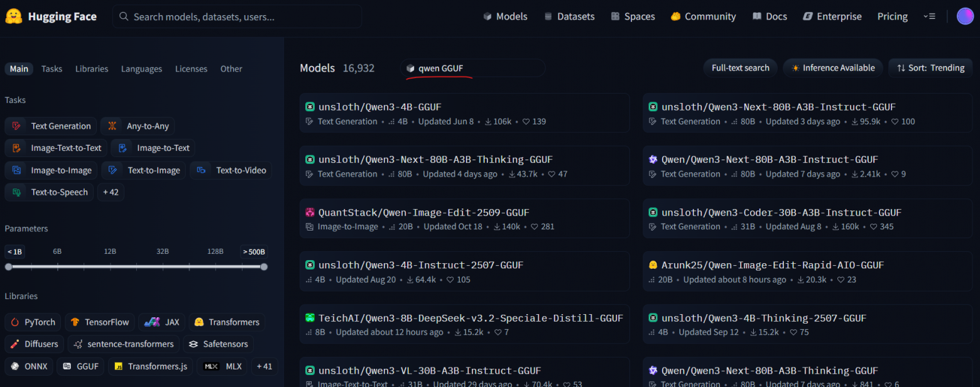Click the right handle of parameters slider

point(264,266)
